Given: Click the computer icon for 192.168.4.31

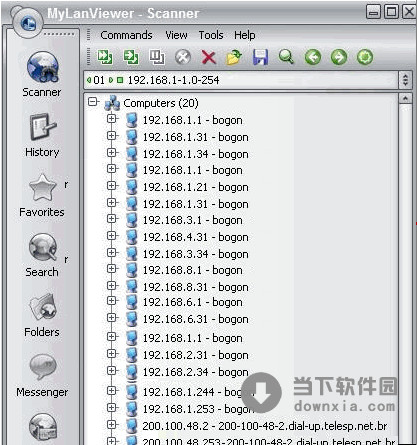Looking at the screenshot, I should pyautogui.click(x=132, y=237).
